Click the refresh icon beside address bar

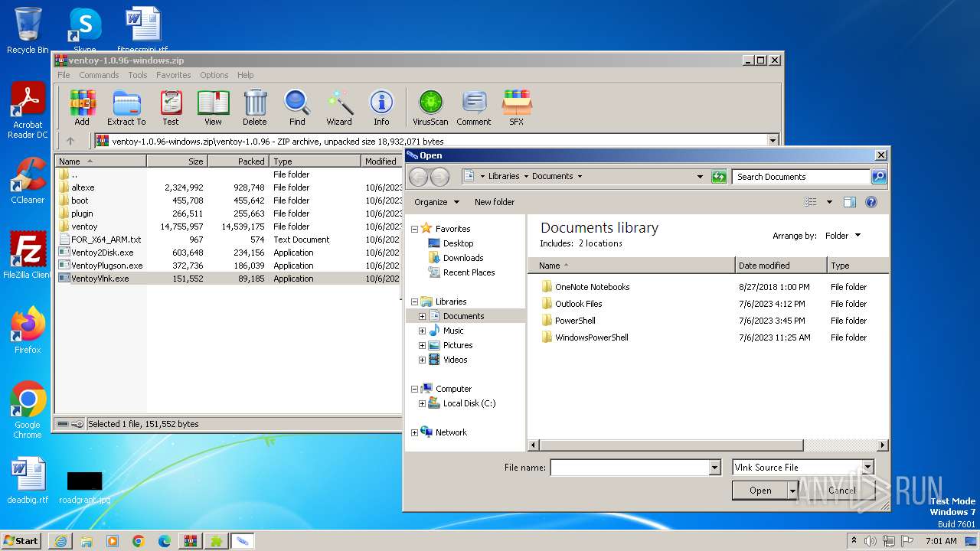[718, 177]
